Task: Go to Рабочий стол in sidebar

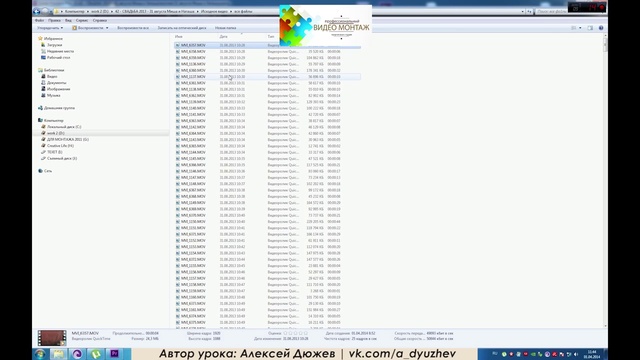Action: coord(56,58)
